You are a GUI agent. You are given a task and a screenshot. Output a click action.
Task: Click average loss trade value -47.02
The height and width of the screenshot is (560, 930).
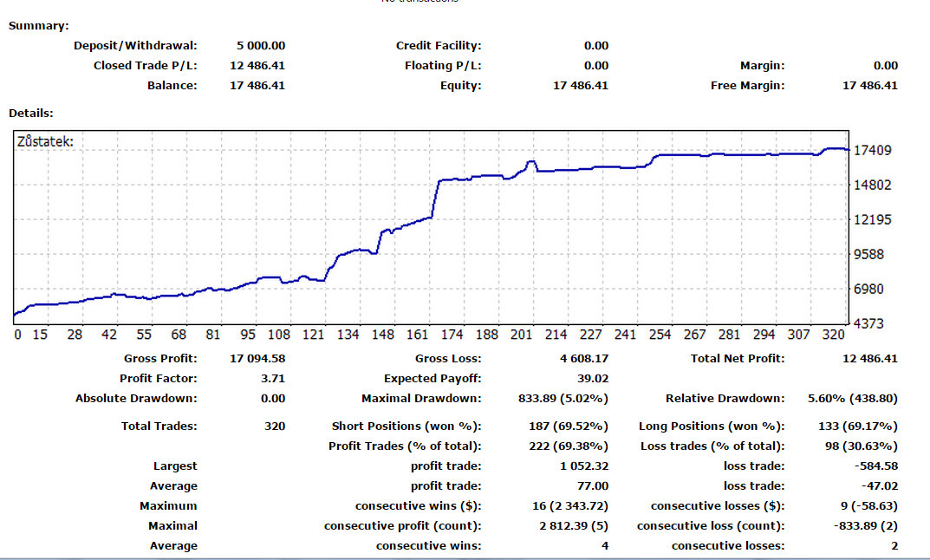point(880,485)
